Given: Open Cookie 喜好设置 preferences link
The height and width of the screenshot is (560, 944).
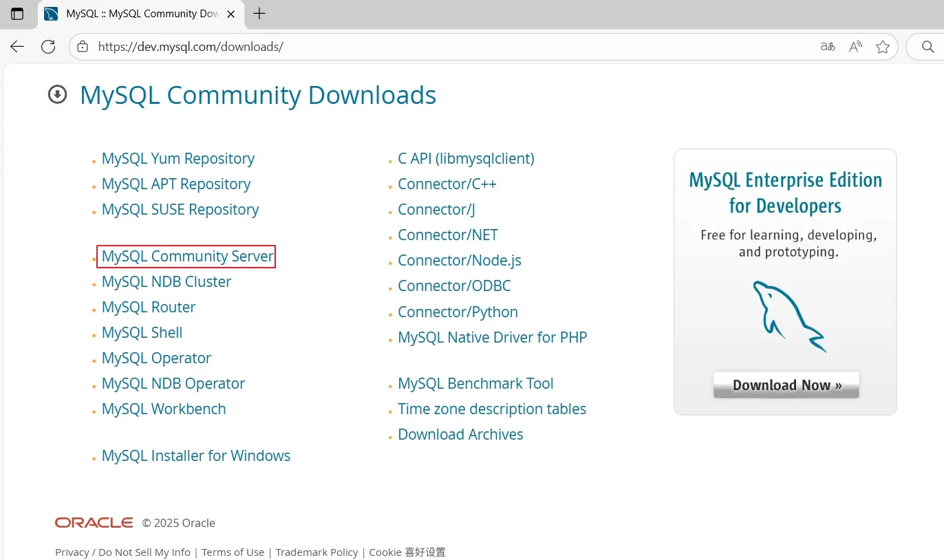Looking at the screenshot, I should point(407,552).
